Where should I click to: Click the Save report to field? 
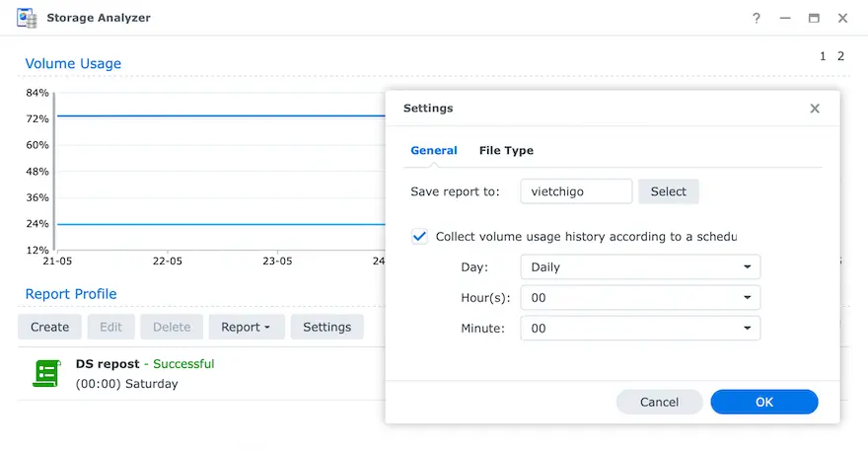tap(576, 191)
